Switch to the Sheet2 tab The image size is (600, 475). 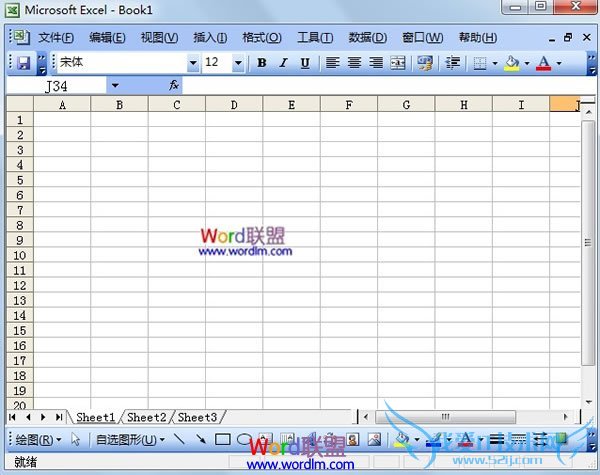tap(147, 417)
